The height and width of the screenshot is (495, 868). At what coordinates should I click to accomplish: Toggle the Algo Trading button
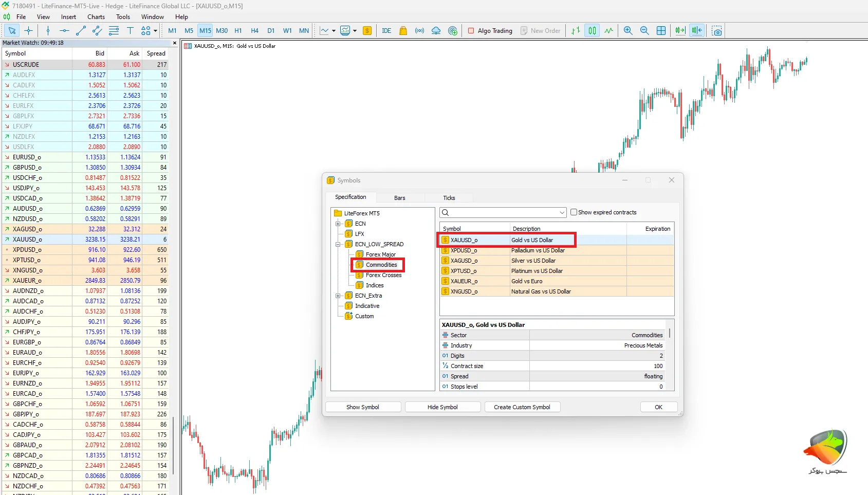pyautogui.click(x=490, y=31)
